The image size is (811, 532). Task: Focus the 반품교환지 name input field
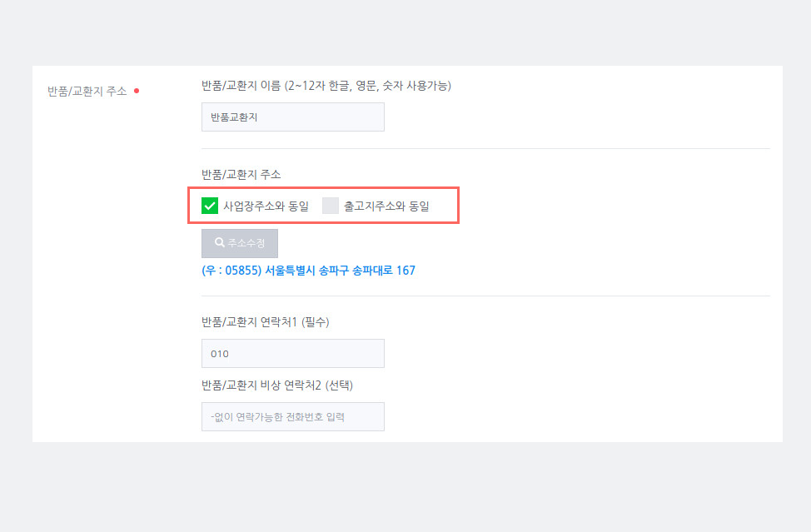(x=293, y=117)
